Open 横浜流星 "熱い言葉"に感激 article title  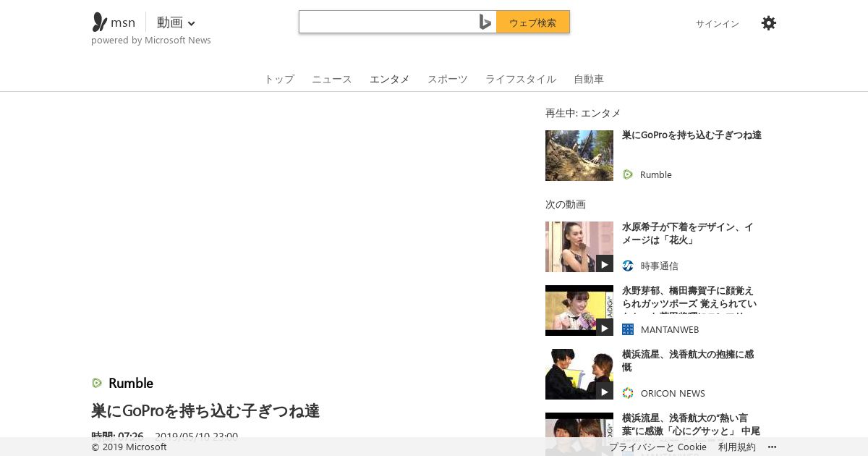coord(691,425)
